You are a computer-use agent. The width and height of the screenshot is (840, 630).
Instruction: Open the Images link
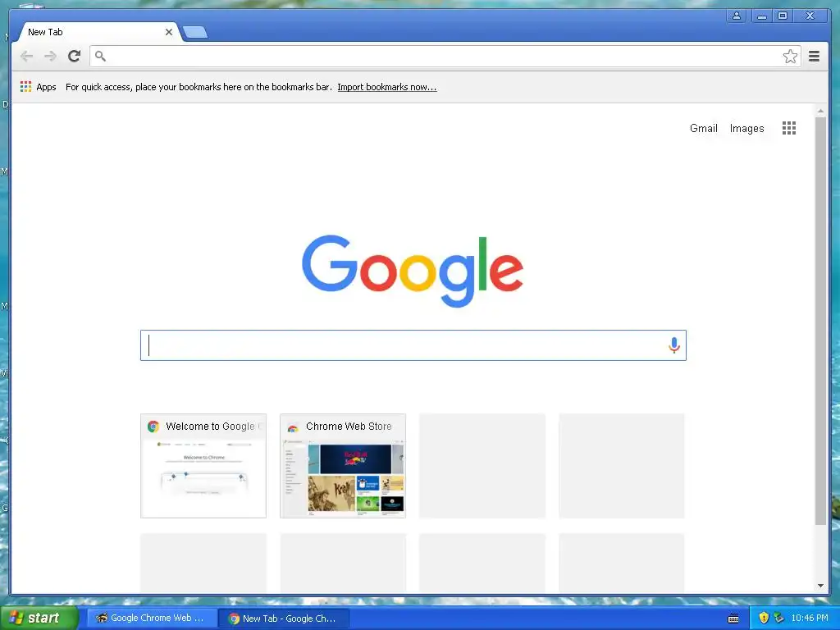[x=746, y=129]
